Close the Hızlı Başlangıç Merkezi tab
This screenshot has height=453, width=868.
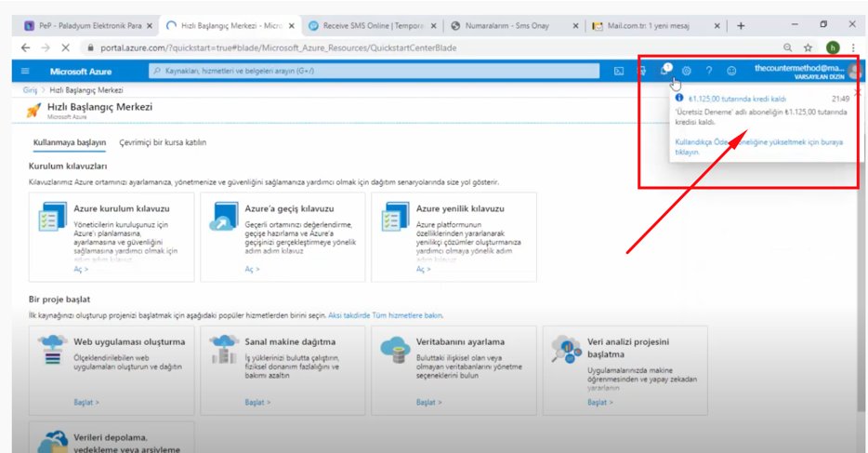[292, 26]
